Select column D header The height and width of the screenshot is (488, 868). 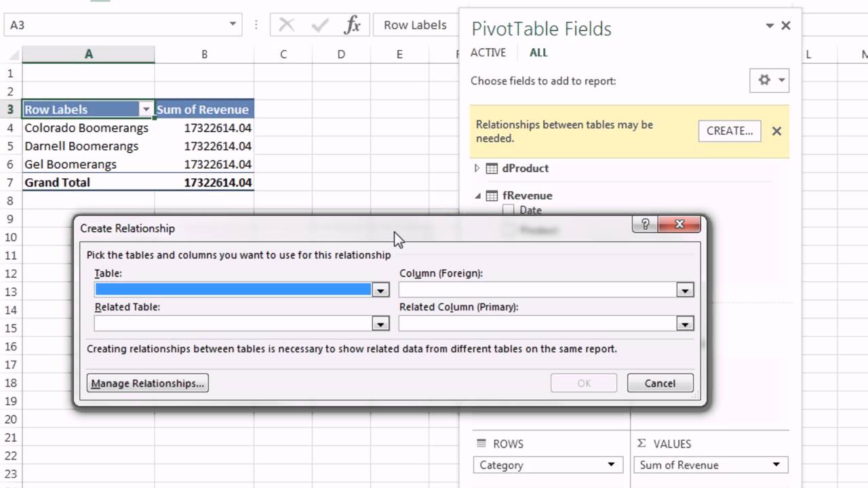[x=341, y=54]
